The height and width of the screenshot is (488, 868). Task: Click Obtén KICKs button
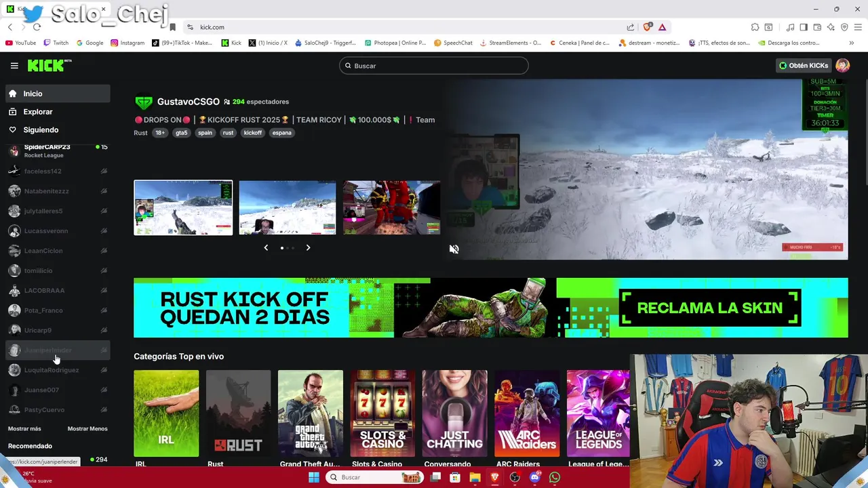[804, 66]
